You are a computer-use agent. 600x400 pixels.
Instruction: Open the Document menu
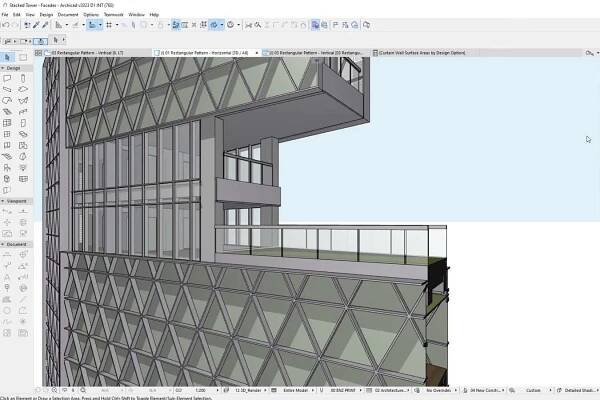(67, 15)
